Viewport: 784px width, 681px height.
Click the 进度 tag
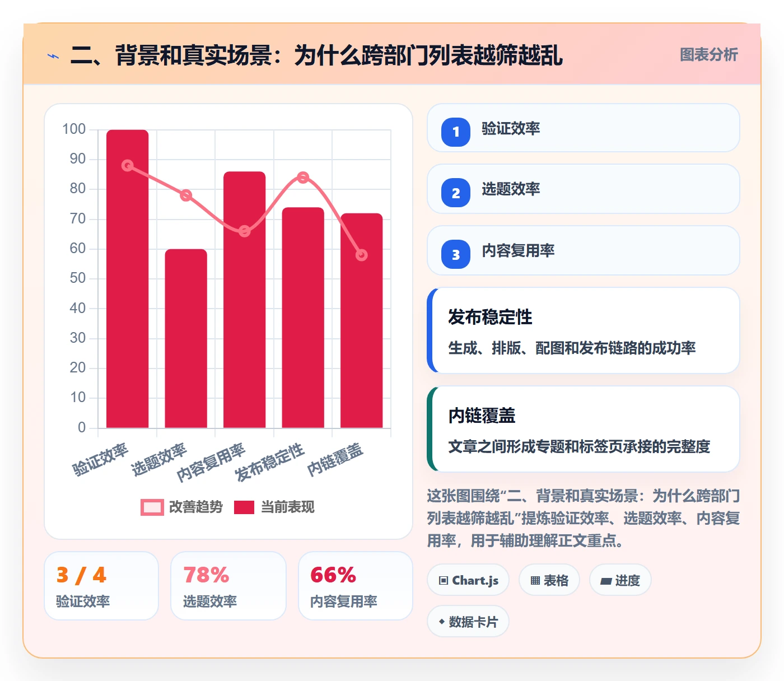[620, 580]
